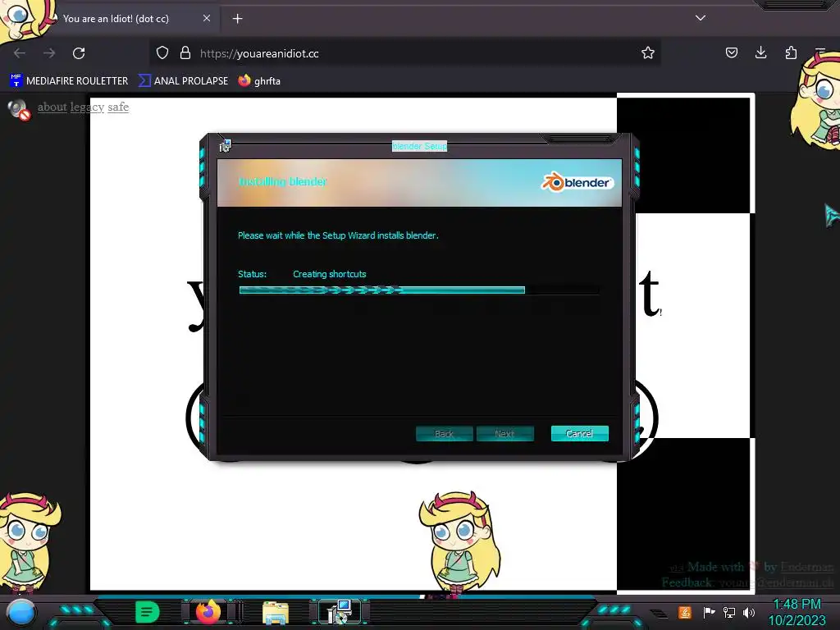Reload the youareanidiot.cc page
The height and width of the screenshot is (630, 840).
click(79, 53)
